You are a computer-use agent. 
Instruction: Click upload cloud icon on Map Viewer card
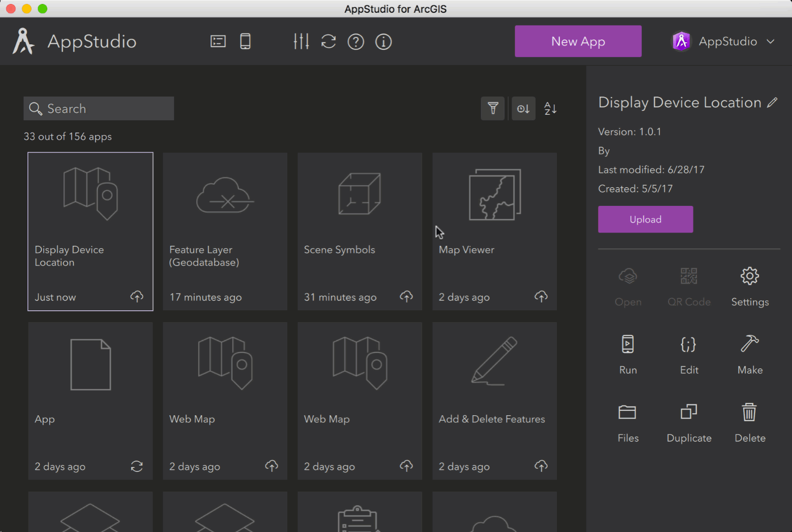tap(541, 297)
